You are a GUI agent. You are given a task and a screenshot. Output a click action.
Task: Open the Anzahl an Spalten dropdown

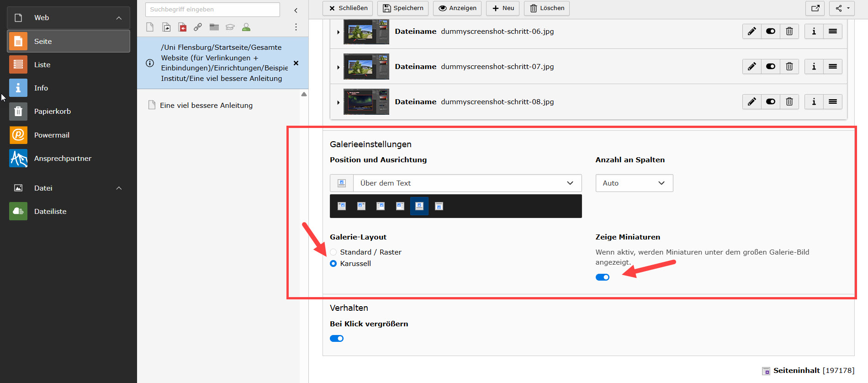tap(634, 183)
